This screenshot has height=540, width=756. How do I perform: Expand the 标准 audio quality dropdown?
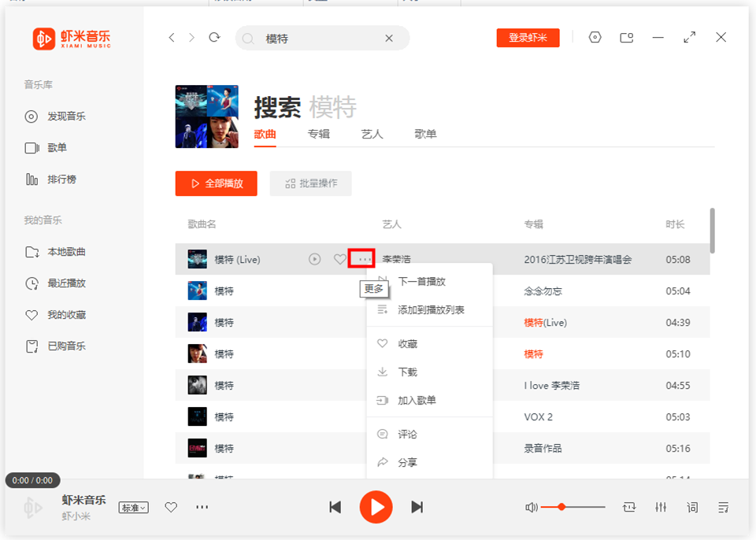pos(133,508)
